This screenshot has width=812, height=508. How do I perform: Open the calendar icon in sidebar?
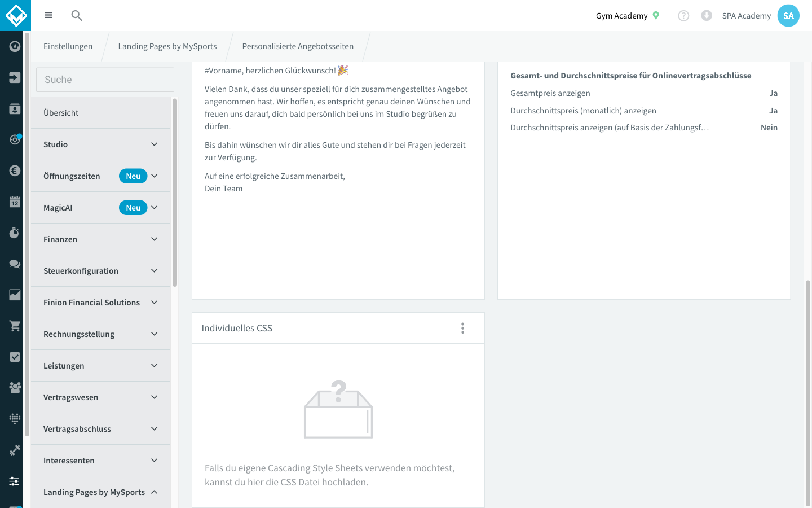click(15, 202)
